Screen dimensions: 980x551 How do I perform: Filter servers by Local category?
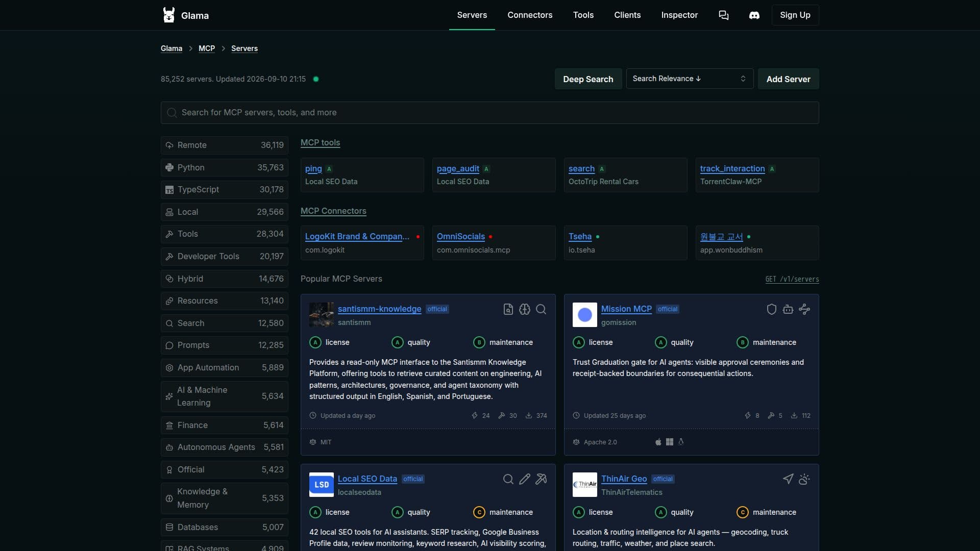coord(225,212)
